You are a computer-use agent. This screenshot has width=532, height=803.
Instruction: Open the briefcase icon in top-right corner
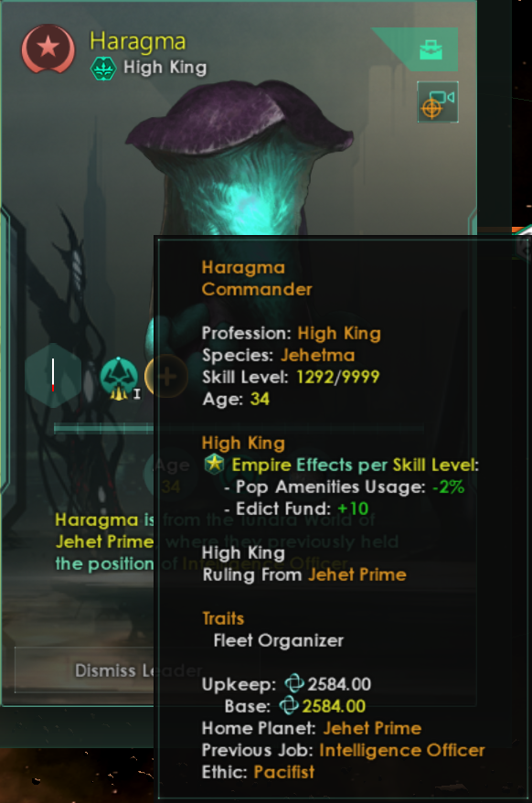click(x=431, y=49)
